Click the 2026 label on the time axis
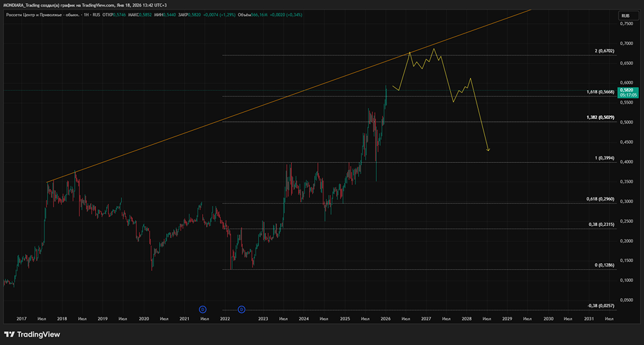The height and width of the screenshot is (345, 644). [385, 319]
